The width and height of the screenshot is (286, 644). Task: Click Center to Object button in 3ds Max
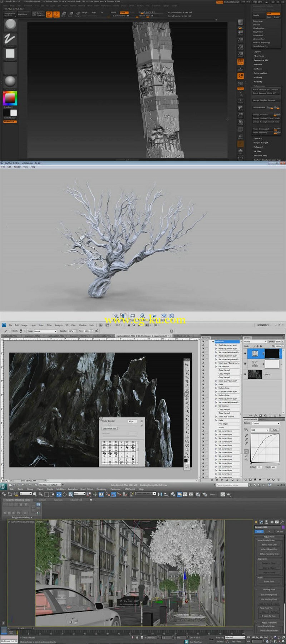click(x=269, y=563)
